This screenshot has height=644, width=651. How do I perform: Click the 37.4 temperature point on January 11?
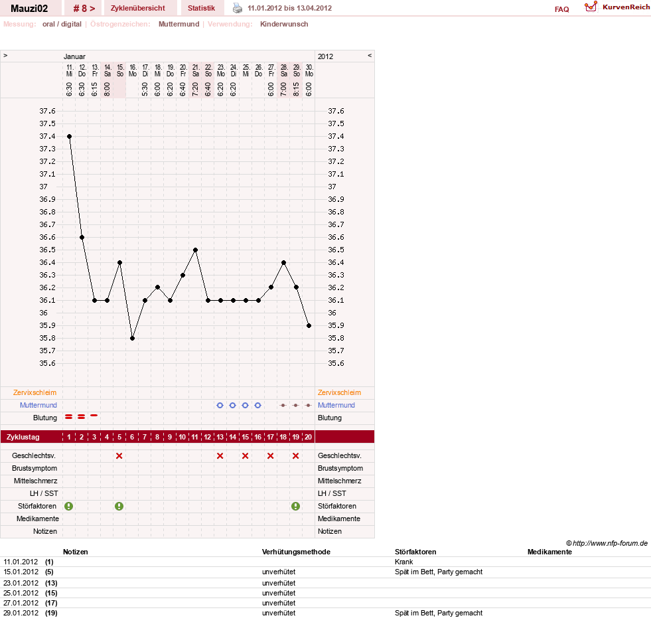point(69,136)
